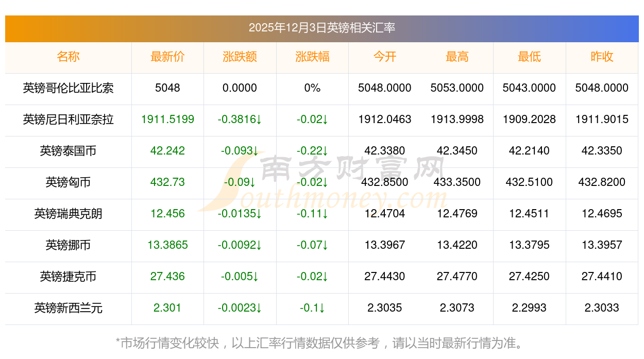The image size is (644, 359).
Task: Click the title 2025年12月3日英镑相关汇率
Action: 322,28
